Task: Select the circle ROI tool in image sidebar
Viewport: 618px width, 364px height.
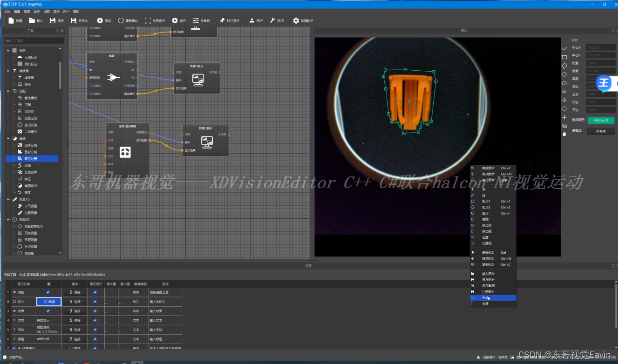Action: [x=564, y=74]
